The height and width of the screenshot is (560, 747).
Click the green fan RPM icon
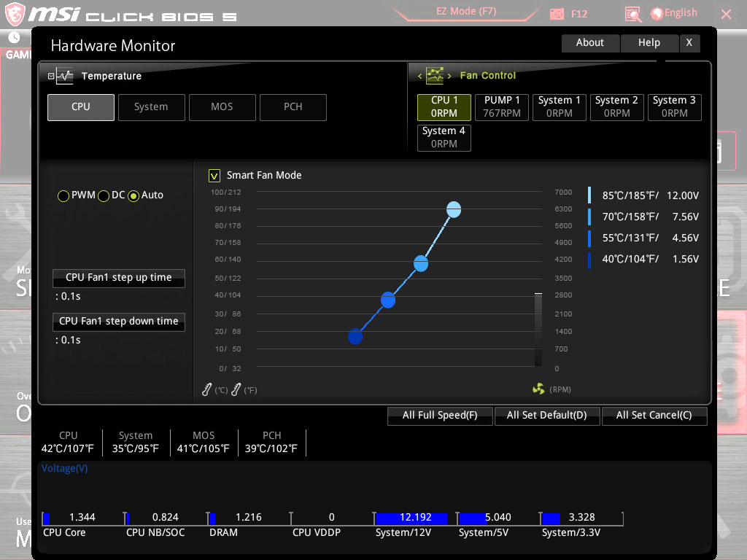(538, 389)
